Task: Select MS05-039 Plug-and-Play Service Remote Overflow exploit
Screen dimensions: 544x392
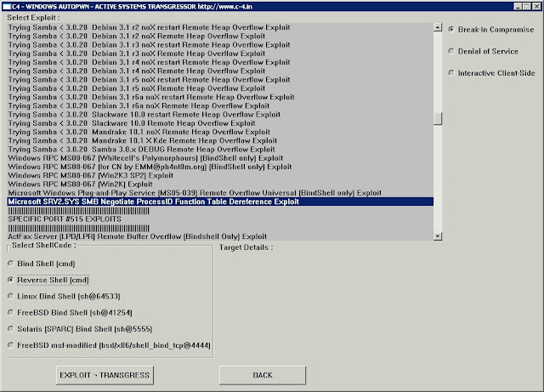Action: click(x=220, y=193)
